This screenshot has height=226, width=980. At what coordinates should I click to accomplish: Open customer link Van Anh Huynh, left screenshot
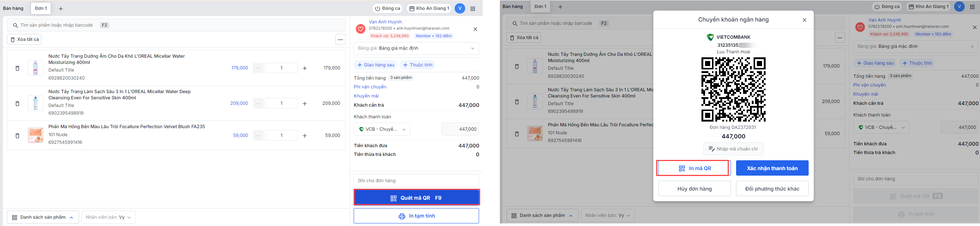point(385,22)
